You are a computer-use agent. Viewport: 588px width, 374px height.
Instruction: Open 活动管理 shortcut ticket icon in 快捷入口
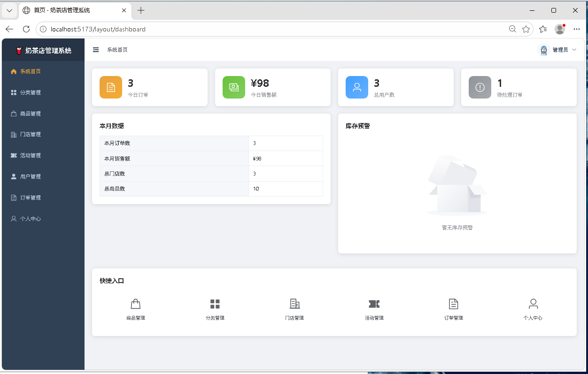[374, 304]
